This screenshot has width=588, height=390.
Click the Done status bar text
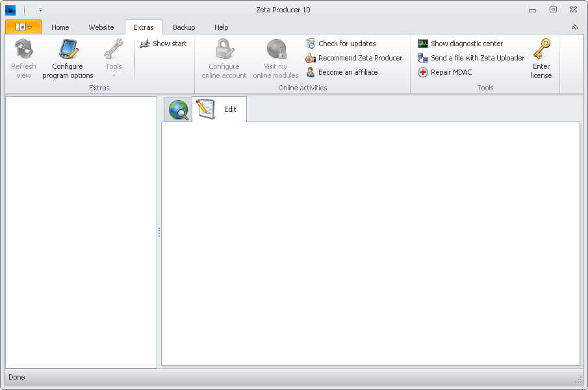point(17,377)
